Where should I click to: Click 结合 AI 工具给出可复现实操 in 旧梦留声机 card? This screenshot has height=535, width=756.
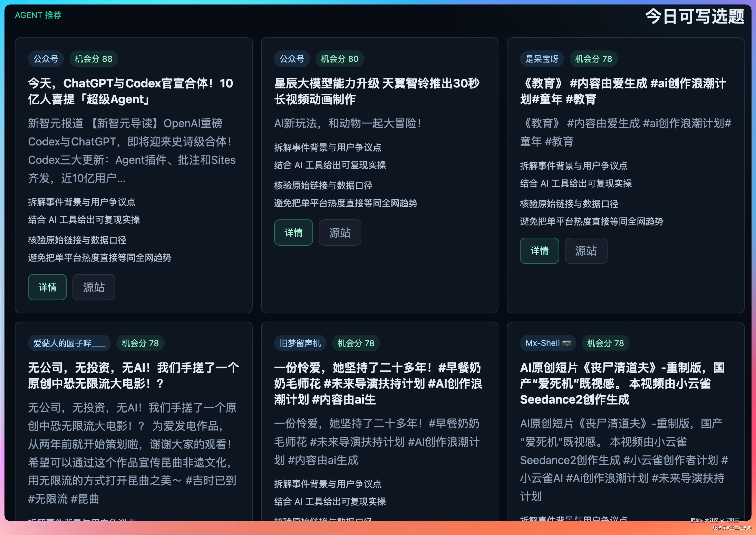330,502
